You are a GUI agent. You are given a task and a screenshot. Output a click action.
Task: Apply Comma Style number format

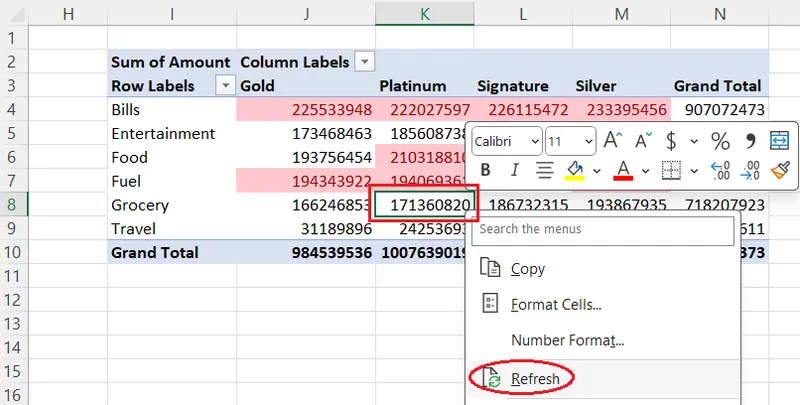point(750,141)
